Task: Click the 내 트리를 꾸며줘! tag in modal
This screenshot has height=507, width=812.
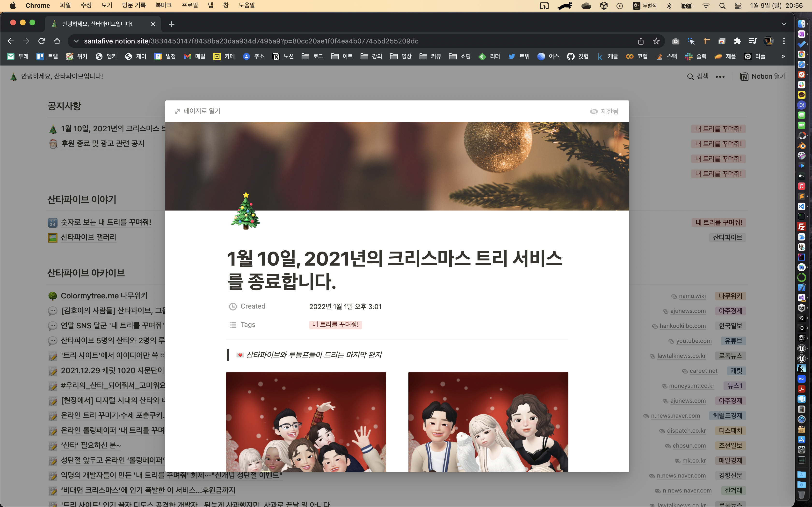Action: point(335,324)
